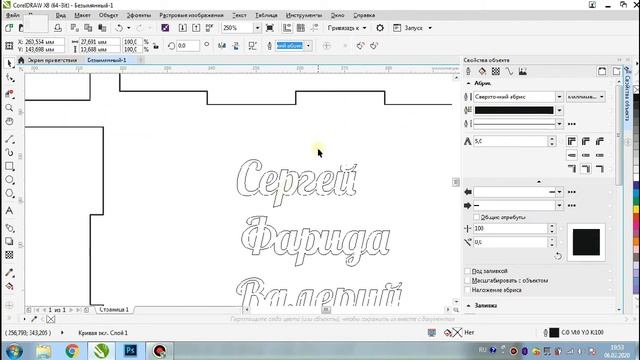The width and height of the screenshot is (640, 360).
Task: Open the zoom level dropdown showing 250%
Action: click(x=257, y=28)
